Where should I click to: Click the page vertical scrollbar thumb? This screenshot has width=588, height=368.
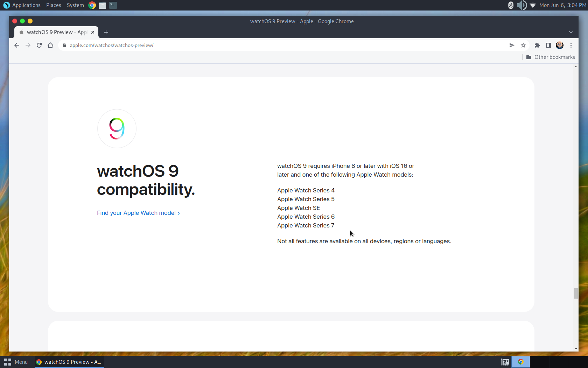[576, 293]
